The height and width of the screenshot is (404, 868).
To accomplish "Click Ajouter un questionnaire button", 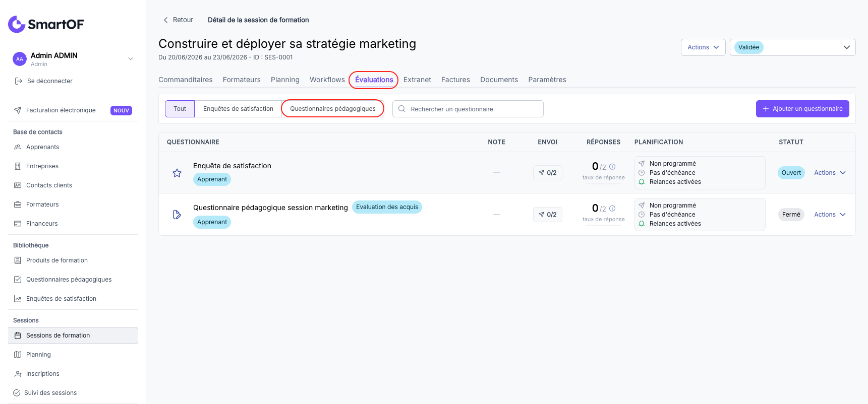I will (802, 109).
